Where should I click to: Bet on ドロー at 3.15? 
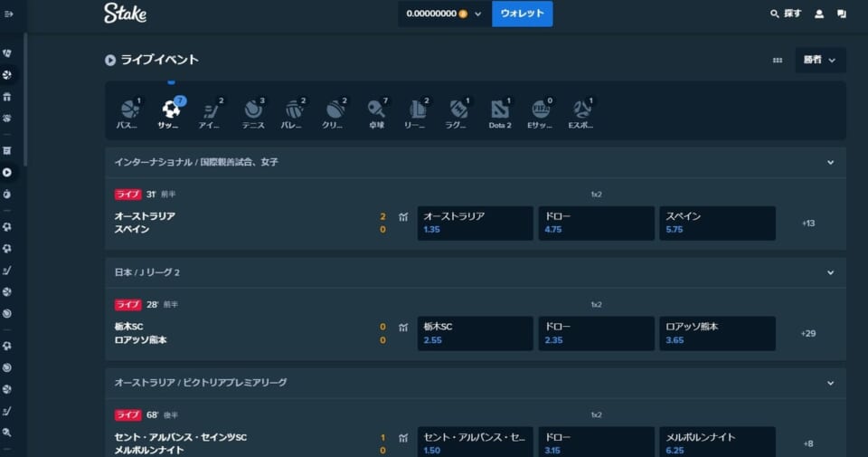[596, 442]
